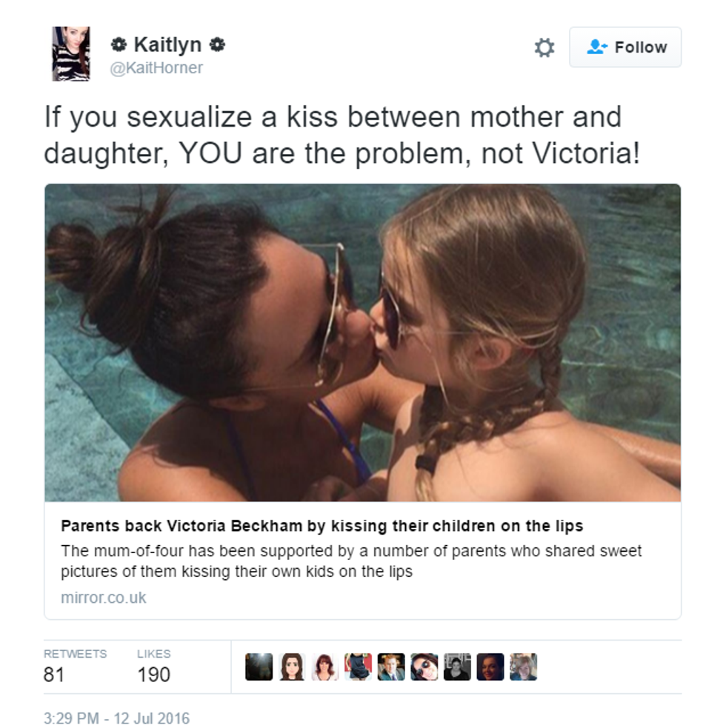
Task: Open the linked article preview image
Action: 363,343
